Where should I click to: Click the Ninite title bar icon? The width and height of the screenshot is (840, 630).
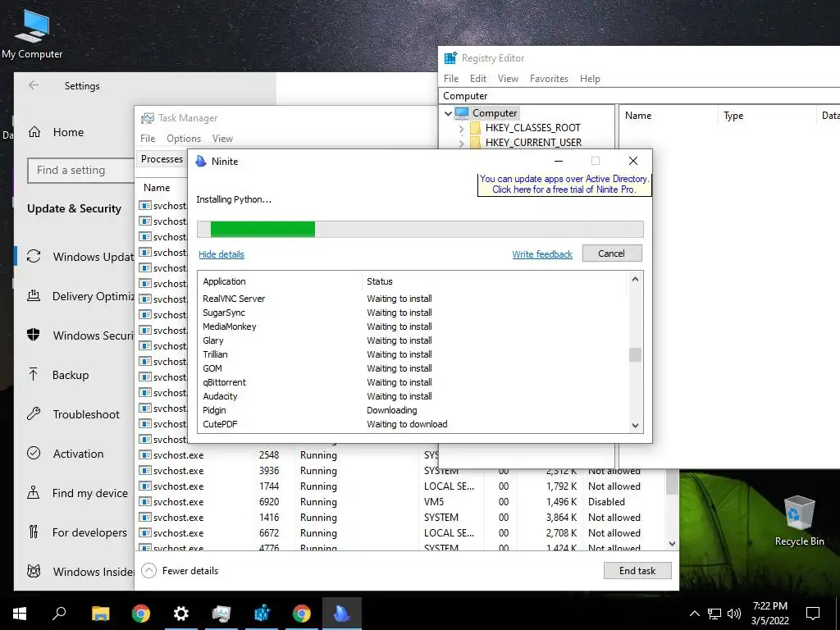pos(201,162)
